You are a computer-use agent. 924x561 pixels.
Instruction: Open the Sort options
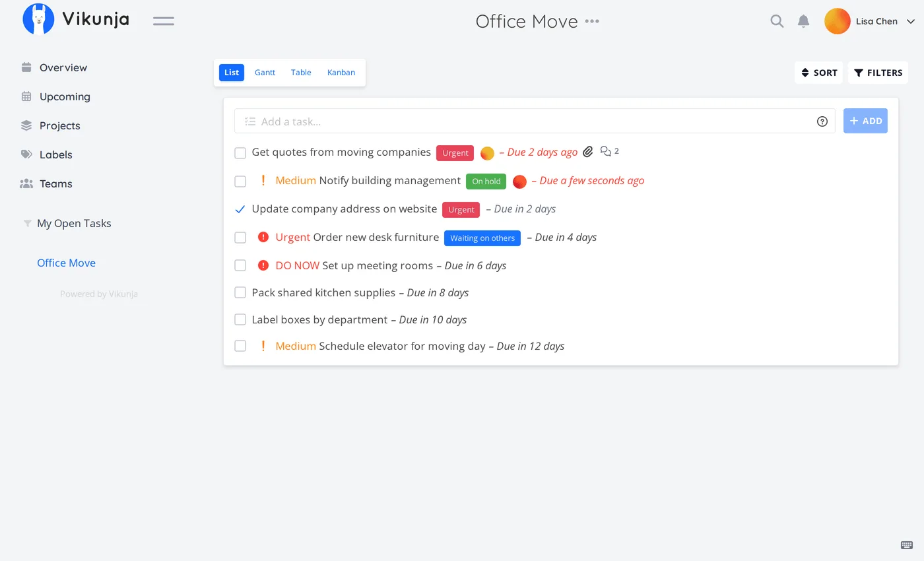click(818, 73)
